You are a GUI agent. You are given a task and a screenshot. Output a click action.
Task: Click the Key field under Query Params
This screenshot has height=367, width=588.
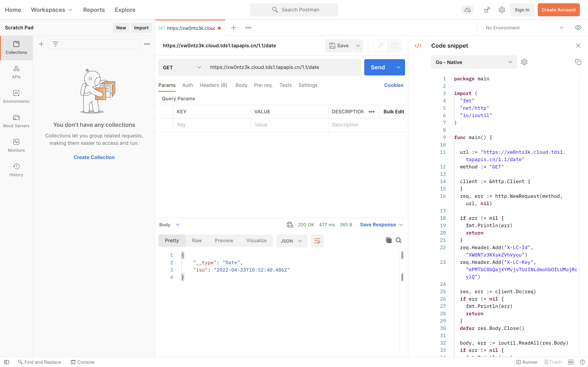(x=211, y=125)
